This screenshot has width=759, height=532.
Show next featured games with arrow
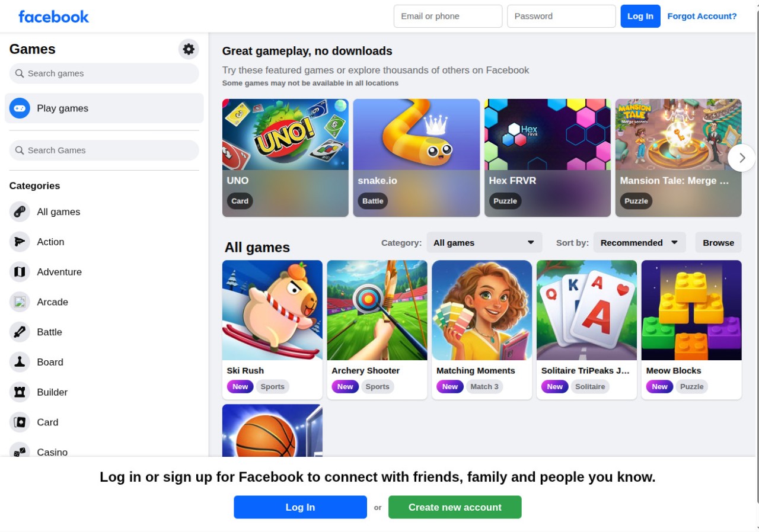(742, 158)
